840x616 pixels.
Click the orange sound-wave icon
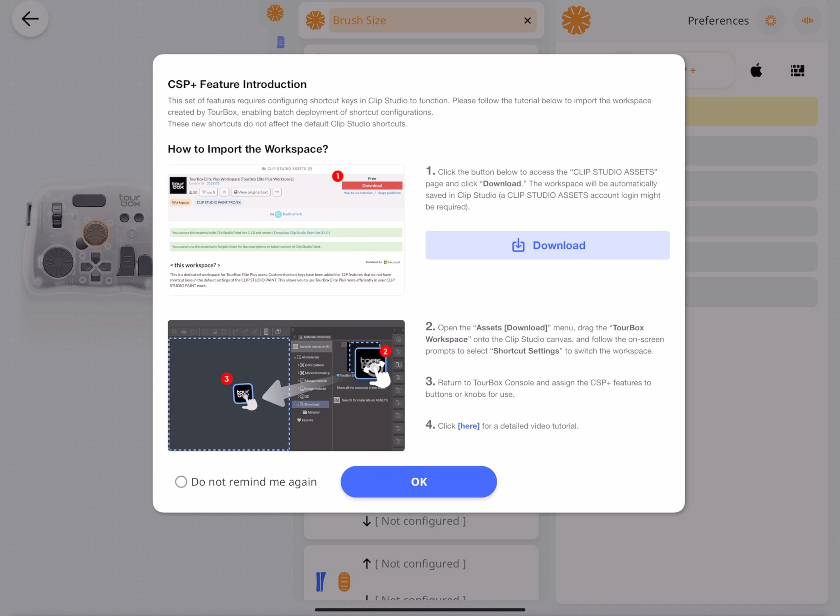[x=807, y=20]
